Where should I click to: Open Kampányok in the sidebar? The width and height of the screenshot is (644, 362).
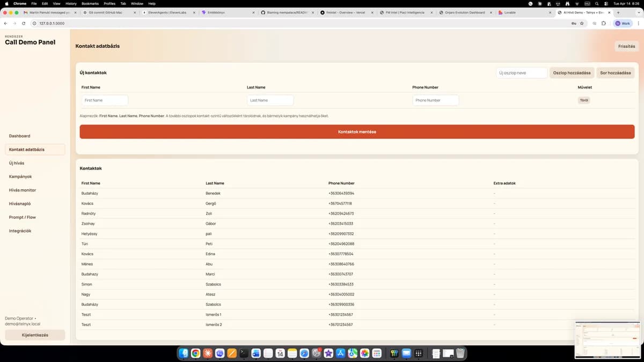click(x=35, y=176)
